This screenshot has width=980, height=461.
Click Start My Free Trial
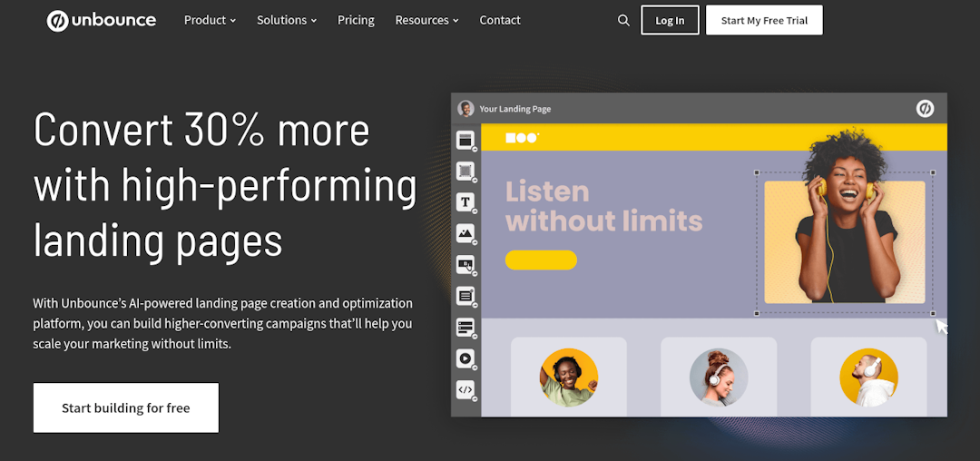pyautogui.click(x=764, y=21)
